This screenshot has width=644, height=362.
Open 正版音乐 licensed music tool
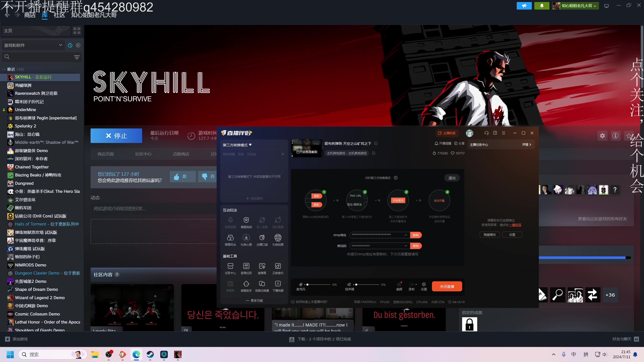coord(278,268)
